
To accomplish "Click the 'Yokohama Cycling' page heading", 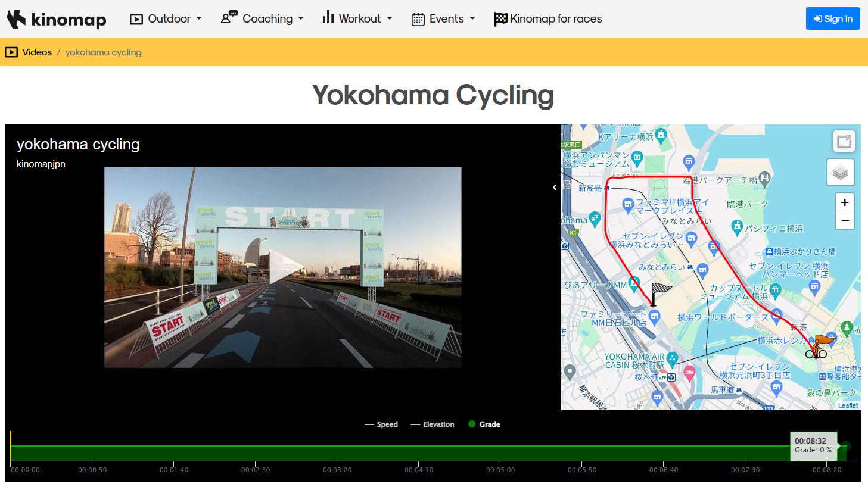I will point(433,95).
